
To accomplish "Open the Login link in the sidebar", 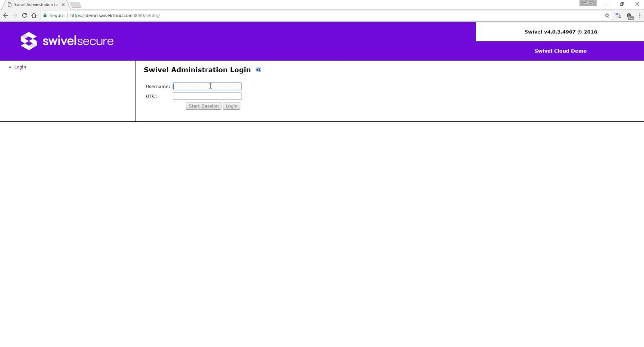I will coord(20,67).
